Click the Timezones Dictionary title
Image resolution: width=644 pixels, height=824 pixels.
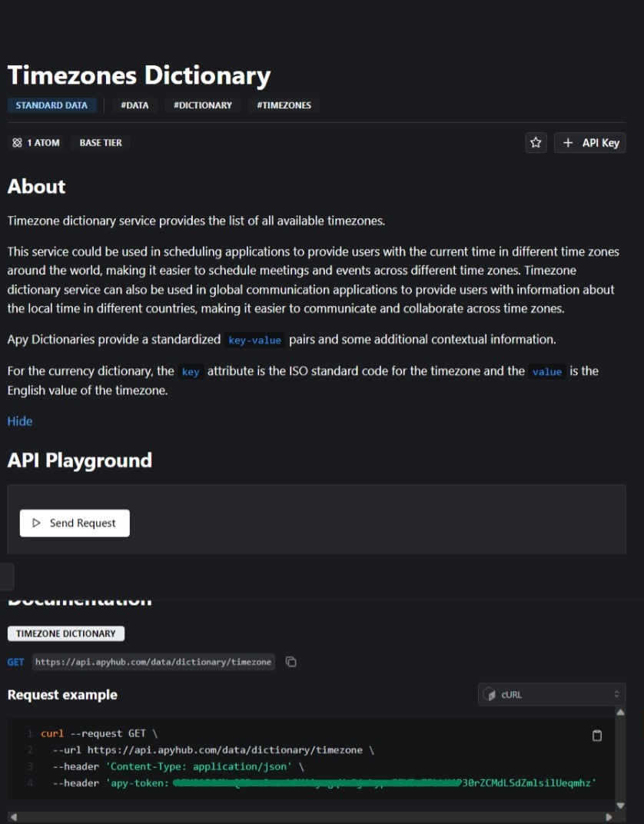click(x=139, y=75)
